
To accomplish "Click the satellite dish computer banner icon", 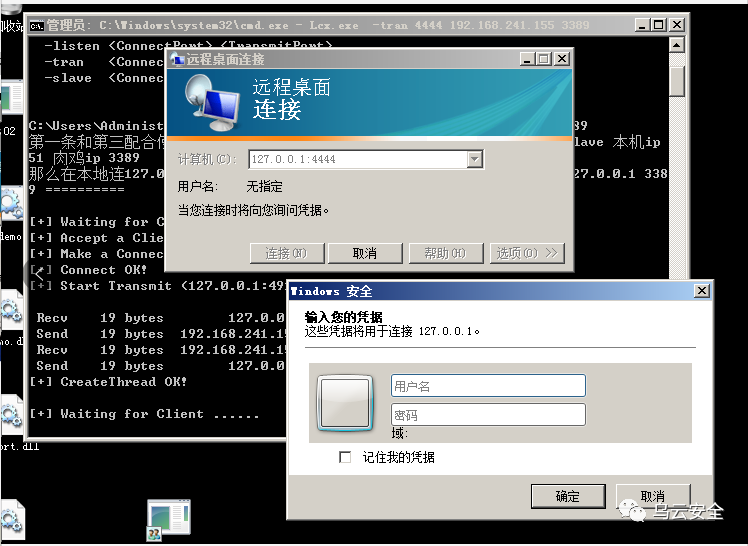I will (x=212, y=103).
